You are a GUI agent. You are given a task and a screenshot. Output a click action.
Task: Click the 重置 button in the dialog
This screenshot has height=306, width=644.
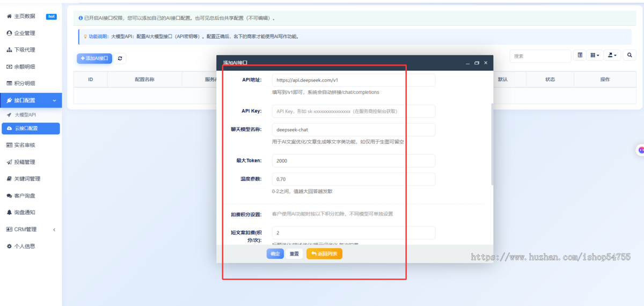point(294,254)
